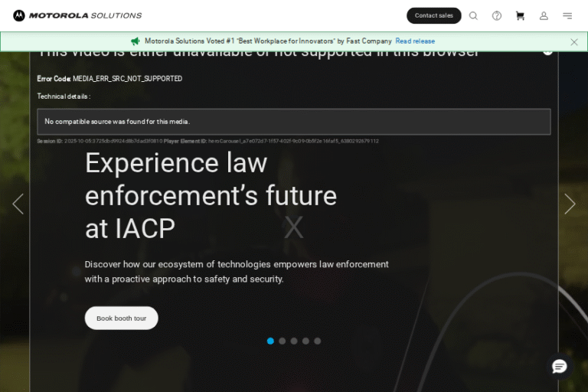
Task: Click the help question mark icon
Action: pos(497,15)
